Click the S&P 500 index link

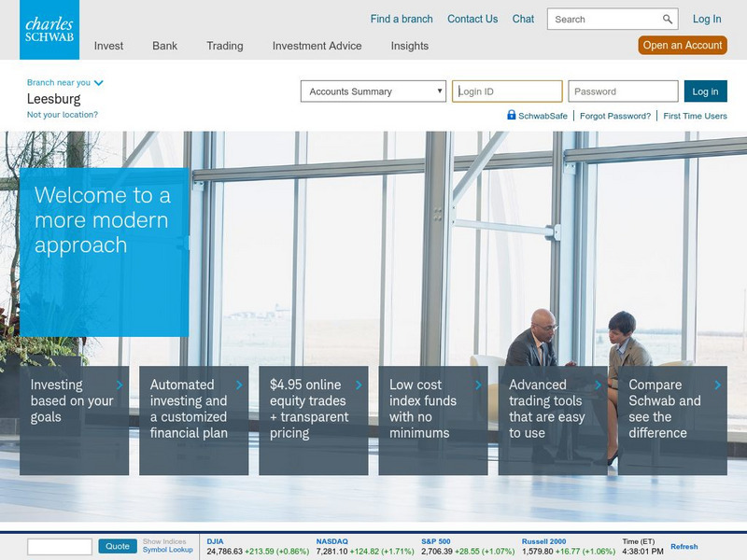[435, 541]
